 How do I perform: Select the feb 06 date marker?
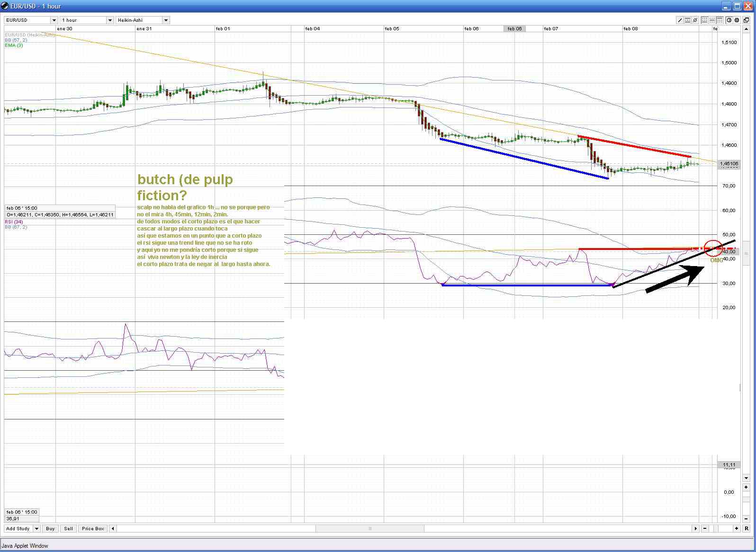tap(514, 28)
